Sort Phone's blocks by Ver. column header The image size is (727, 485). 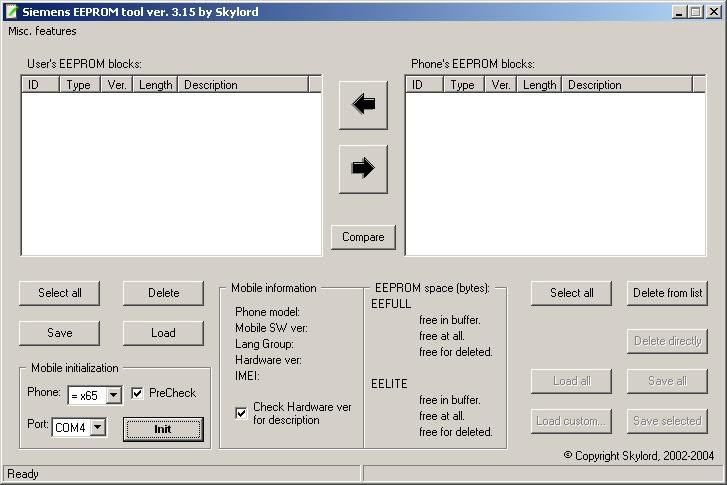coord(501,85)
